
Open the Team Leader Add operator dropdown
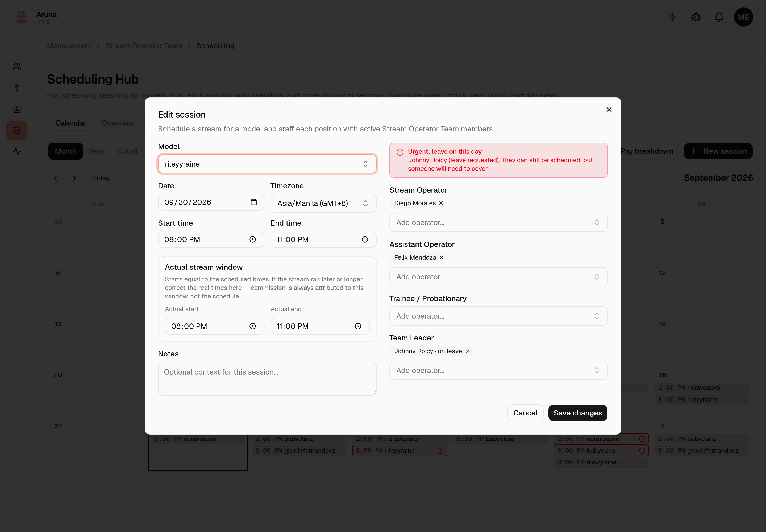(498, 370)
